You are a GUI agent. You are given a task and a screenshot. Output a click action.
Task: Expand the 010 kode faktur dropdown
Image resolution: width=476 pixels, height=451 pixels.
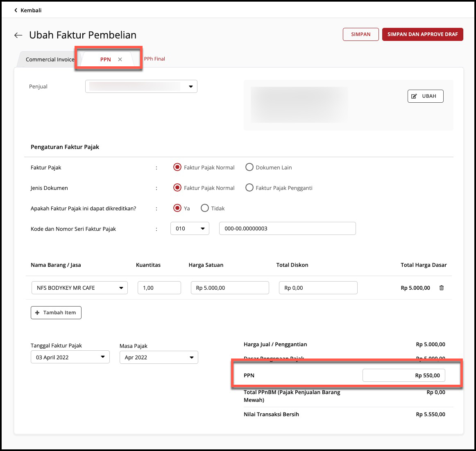190,228
